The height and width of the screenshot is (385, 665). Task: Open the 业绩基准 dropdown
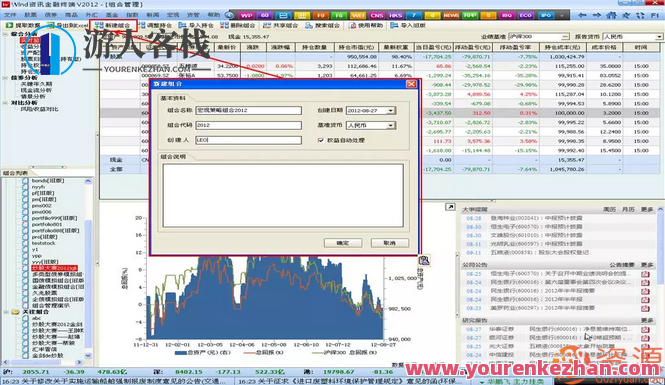[x=565, y=37]
